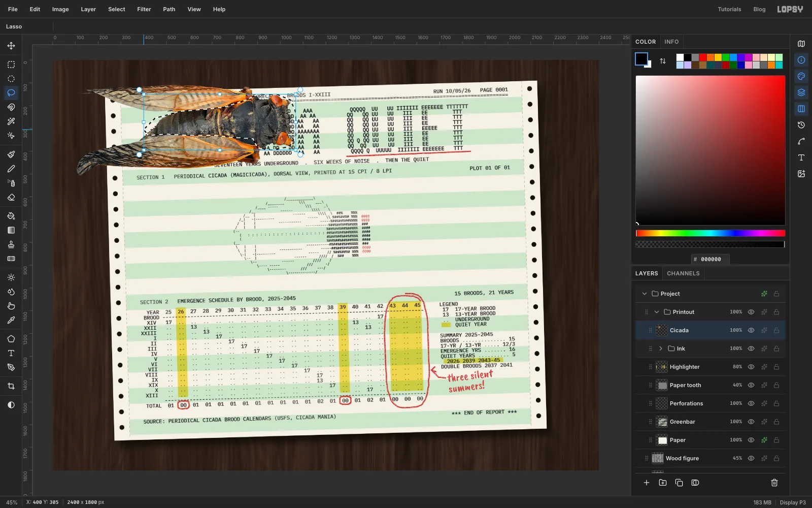Pick the red swatch in palette
Viewport: 812px width, 508px height.
pos(703,57)
